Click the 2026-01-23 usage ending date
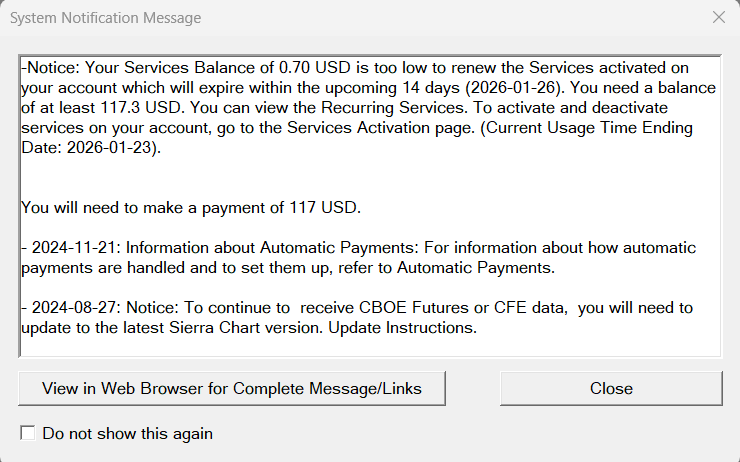 click(106, 147)
